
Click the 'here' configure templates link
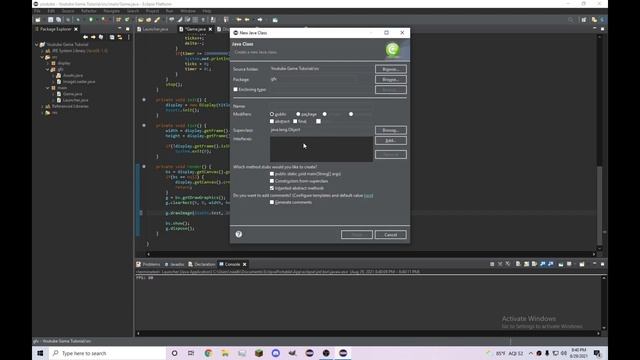368,196
